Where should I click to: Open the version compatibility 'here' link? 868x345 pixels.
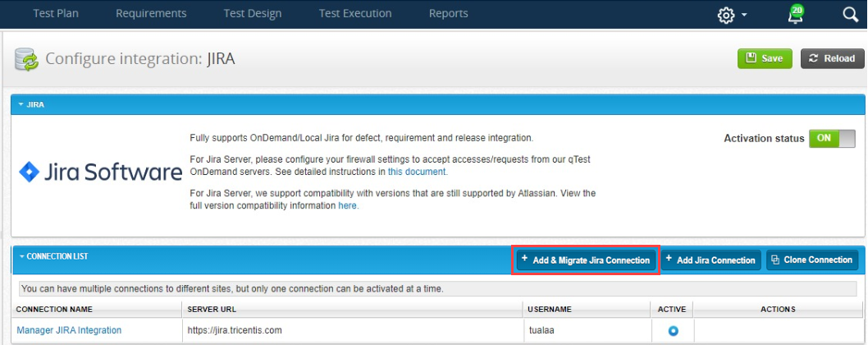point(348,206)
